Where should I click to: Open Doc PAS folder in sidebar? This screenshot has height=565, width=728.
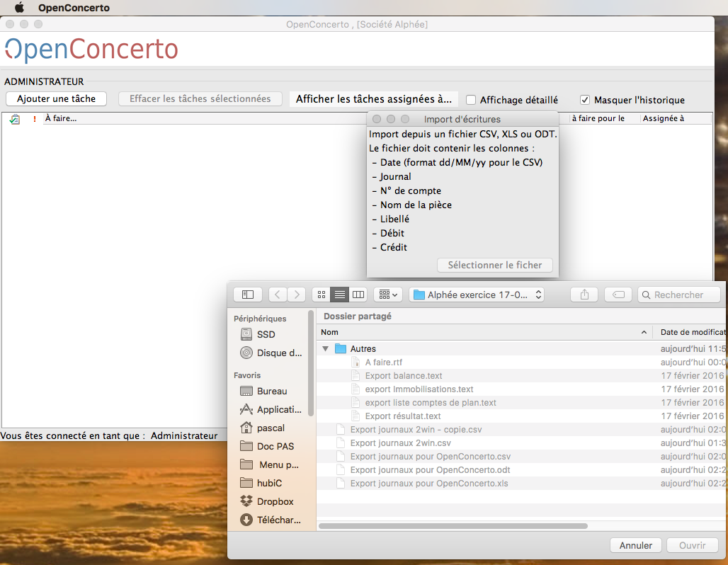268,446
